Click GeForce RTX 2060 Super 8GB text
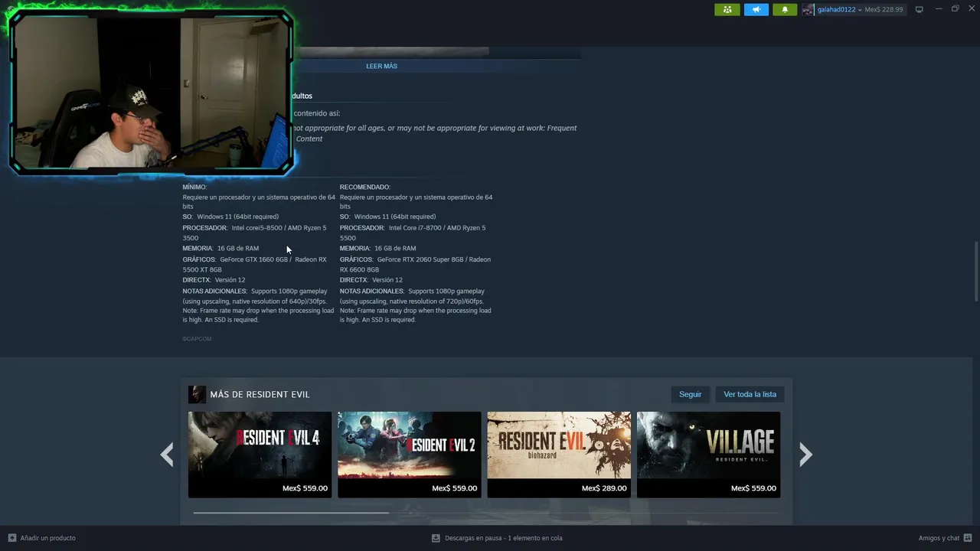980x551 pixels. (x=421, y=259)
